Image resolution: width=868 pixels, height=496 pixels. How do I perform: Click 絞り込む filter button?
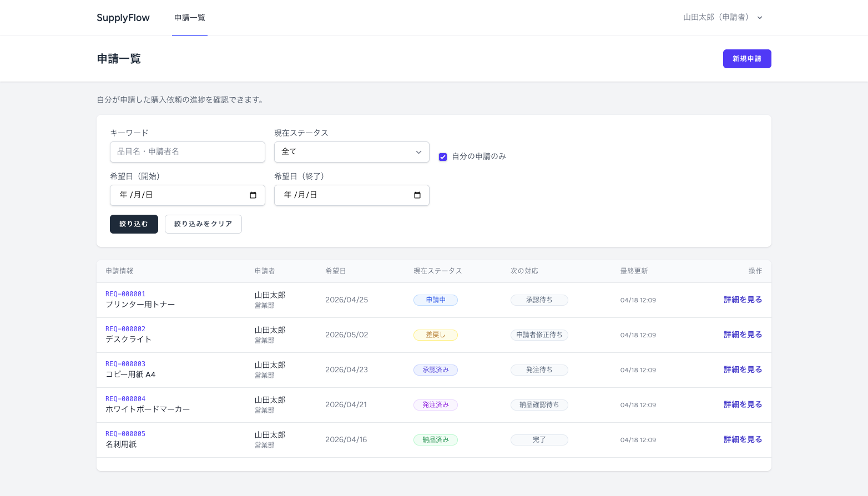pos(134,224)
